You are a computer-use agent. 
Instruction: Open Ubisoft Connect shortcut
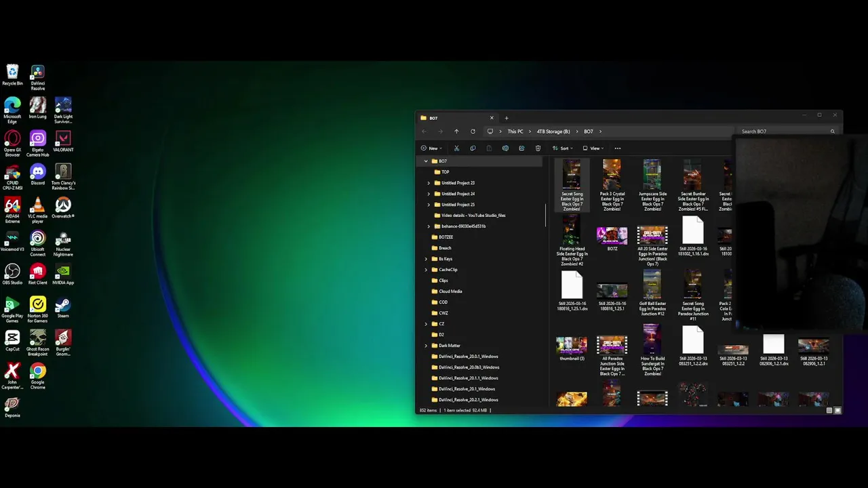(x=38, y=244)
